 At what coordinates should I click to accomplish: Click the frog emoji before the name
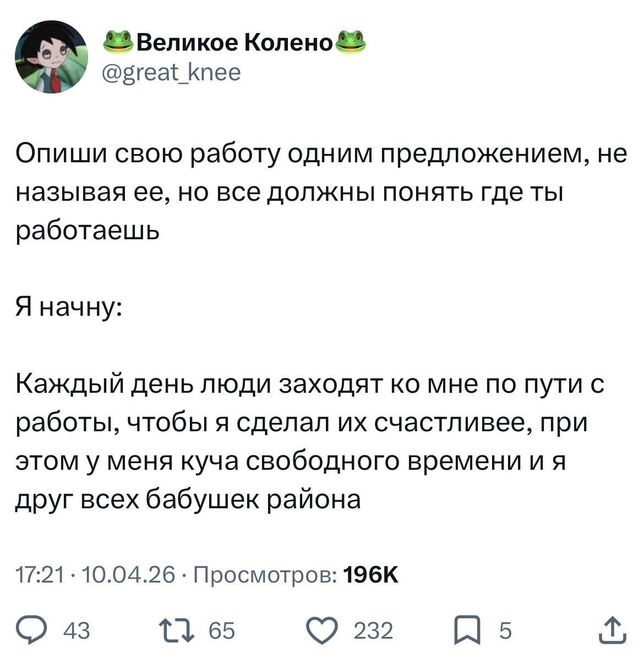[119, 42]
